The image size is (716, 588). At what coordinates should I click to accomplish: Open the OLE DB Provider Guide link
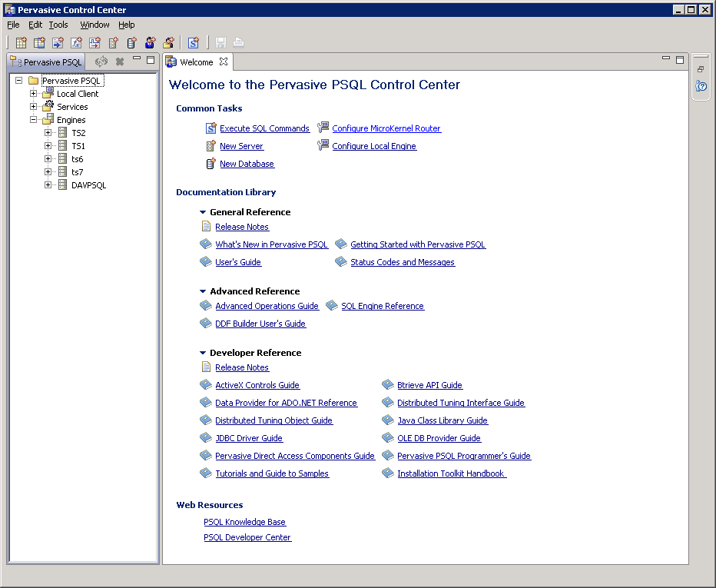[439, 438]
